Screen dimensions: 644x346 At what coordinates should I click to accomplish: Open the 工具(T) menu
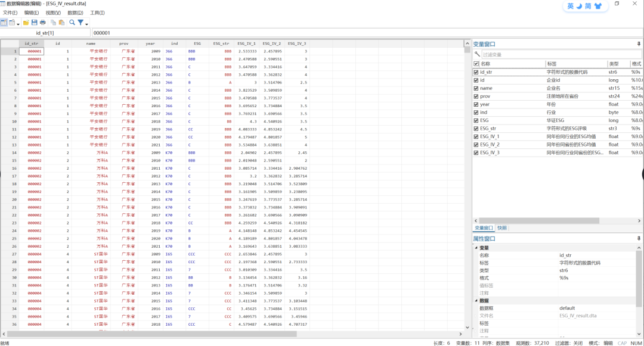click(97, 13)
